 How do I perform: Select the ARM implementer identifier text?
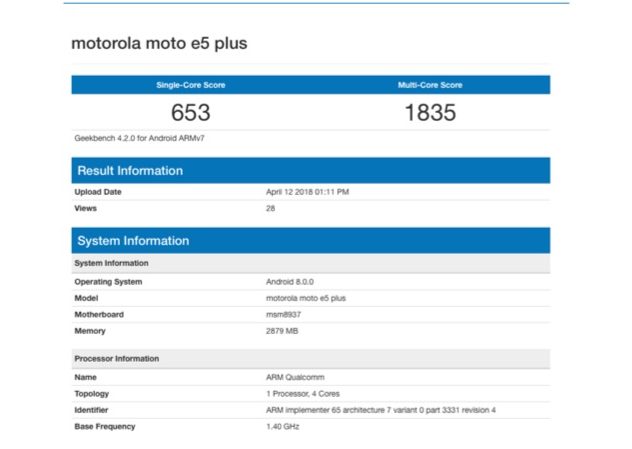[380, 410]
